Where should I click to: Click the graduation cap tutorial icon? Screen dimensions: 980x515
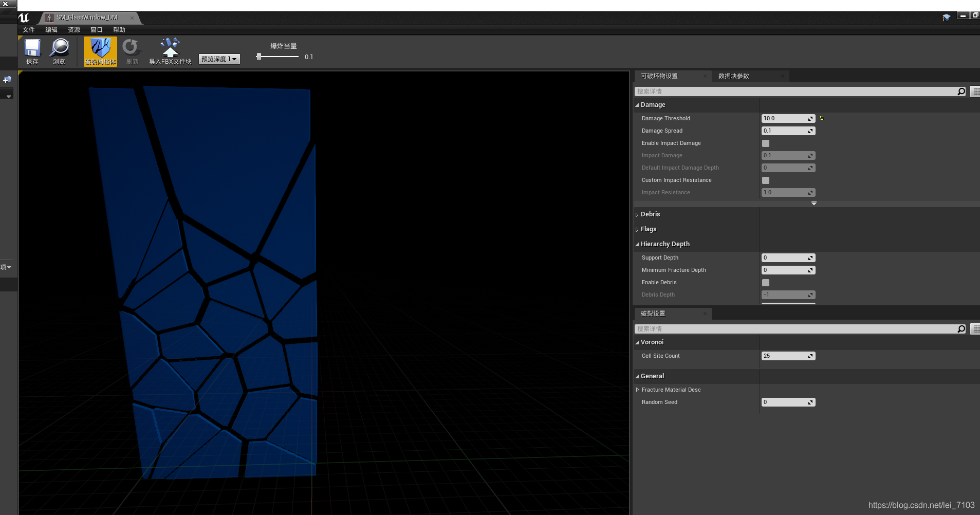pyautogui.click(x=947, y=17)
